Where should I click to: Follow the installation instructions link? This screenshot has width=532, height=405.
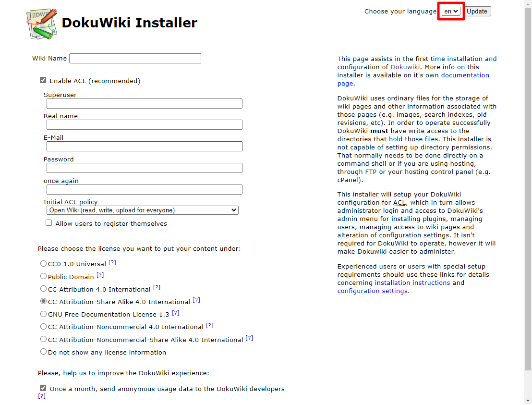412,282
